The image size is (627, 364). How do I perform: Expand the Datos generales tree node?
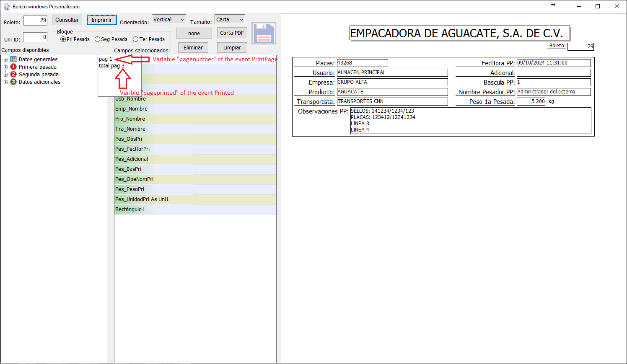click(x=6, y=59)
